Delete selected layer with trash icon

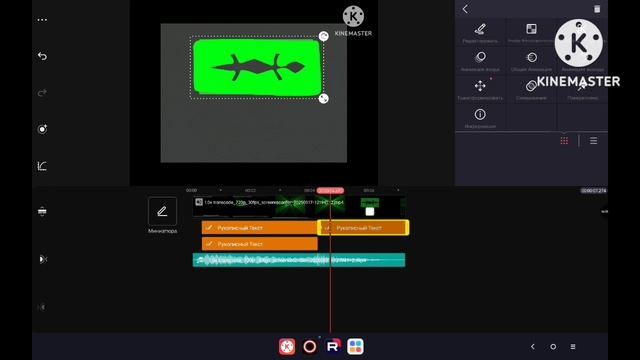coord(597,9)
